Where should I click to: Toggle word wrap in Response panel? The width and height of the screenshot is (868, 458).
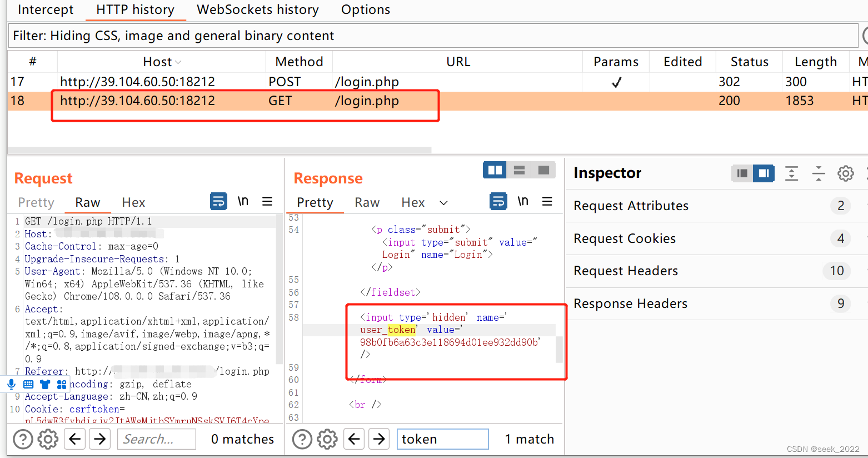(498, 201)
